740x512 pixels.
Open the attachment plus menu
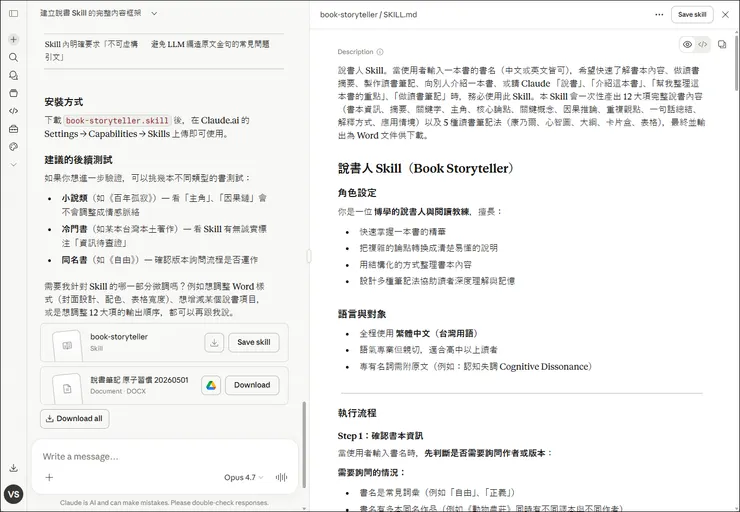point(49,478)
